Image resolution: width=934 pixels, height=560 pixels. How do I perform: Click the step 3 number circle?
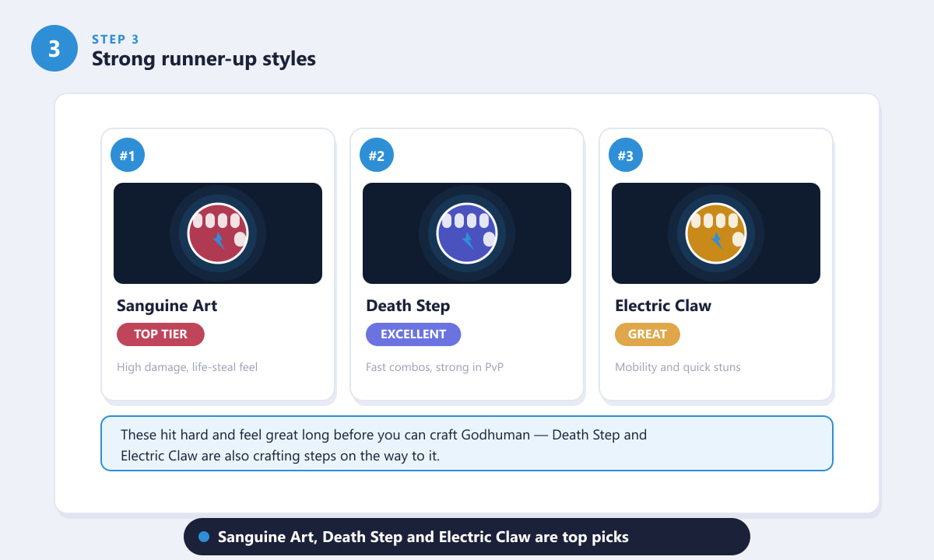coord(54,48)
